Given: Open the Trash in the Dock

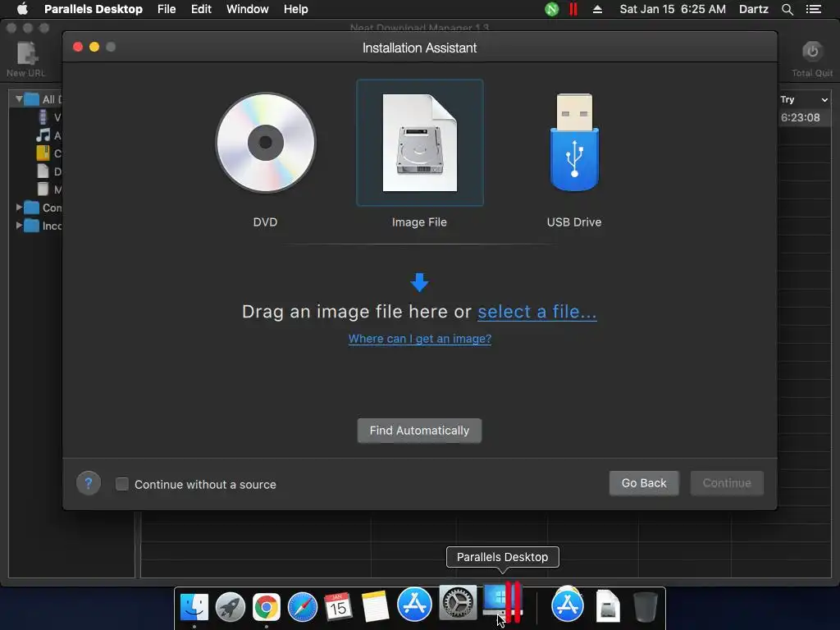Looking at the screenshot, I should [x=645, y=606].
